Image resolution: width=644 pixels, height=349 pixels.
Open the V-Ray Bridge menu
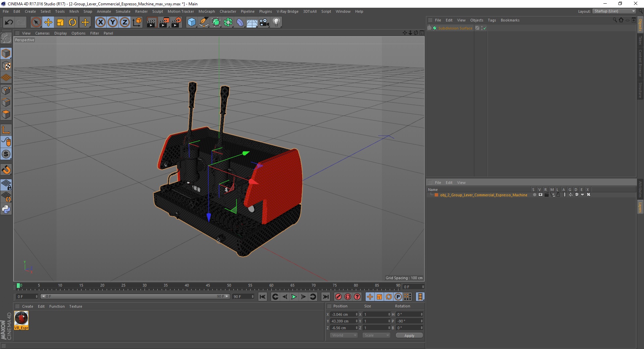click(287, 11)
